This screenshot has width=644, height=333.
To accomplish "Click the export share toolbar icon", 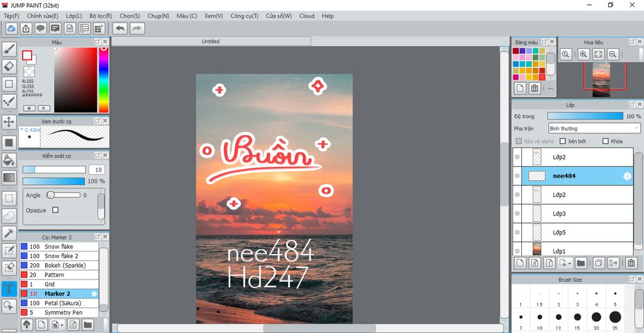I will 26,28.
